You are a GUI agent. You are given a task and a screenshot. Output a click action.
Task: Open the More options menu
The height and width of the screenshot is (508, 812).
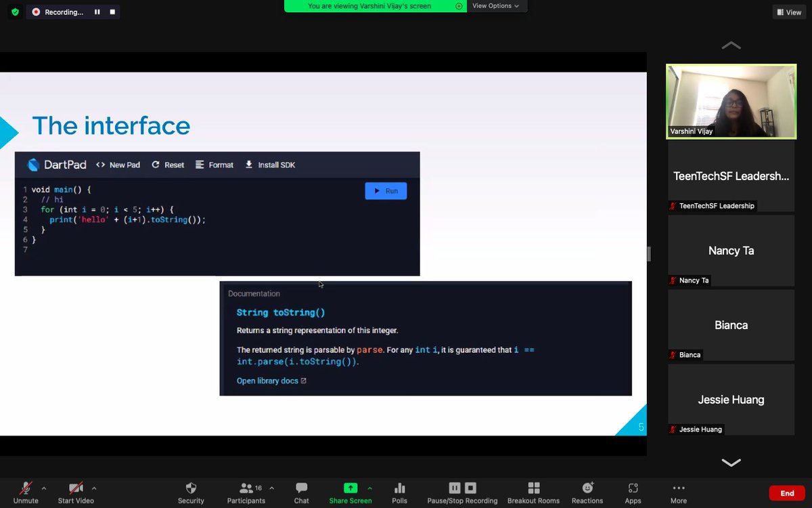(679, 492)
